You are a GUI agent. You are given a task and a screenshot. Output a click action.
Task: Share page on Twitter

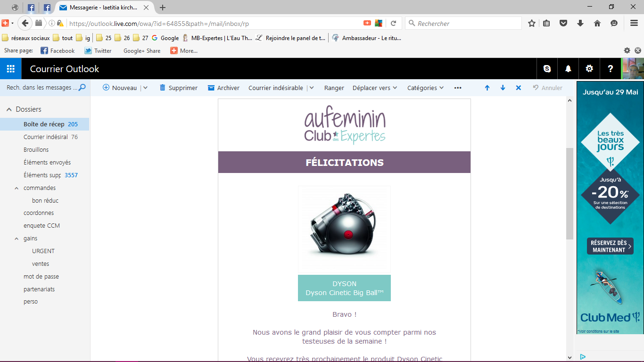coord(98,50)
